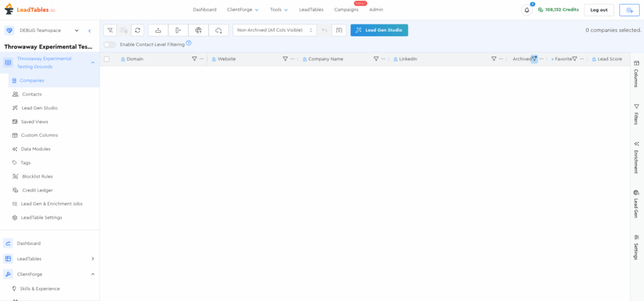Select Saved Views in the sidebar
Viewport: 644px width, 301px height.
click(35, 122)
